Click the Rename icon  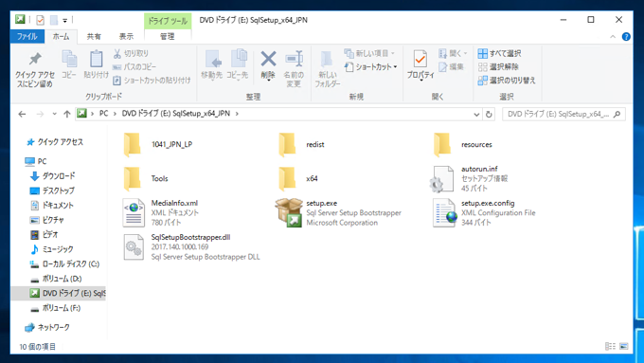tap(295, 59)
